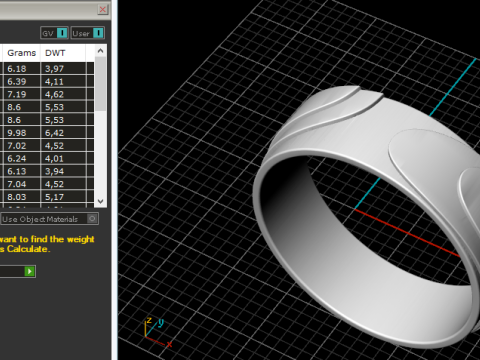The image size is (480, 360).
Task: Select the row with 6.39 grams
Action: tap(47, 81)
